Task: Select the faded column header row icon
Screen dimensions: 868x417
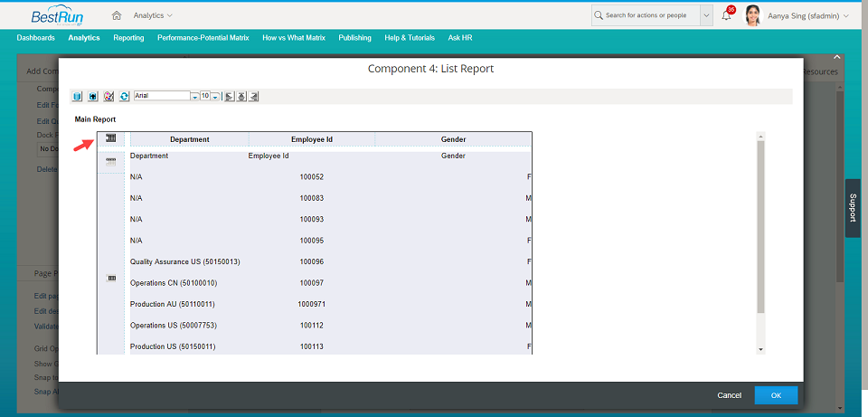Action: coord(111,162)
